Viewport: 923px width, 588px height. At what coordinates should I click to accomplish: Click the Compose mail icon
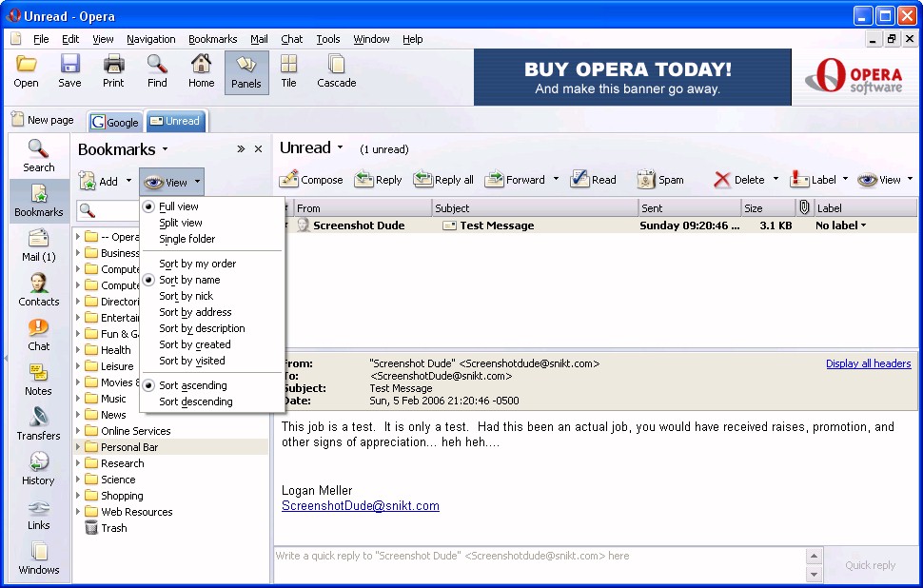[x=289, y=179]
